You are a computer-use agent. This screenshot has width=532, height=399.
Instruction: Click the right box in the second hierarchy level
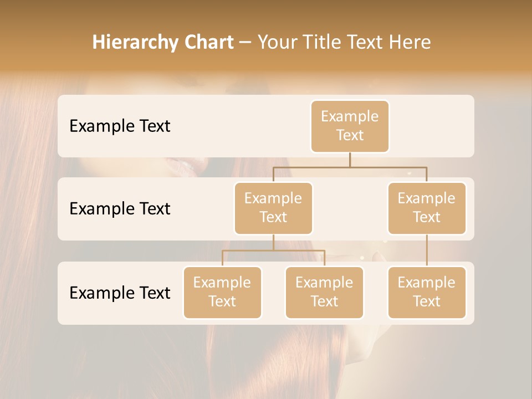coord(427,208)
